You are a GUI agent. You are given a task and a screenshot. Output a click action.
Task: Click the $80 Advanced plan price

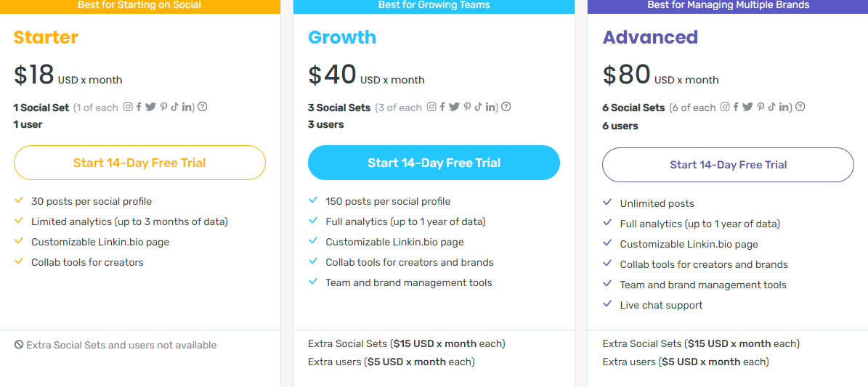tap(627, 75)
